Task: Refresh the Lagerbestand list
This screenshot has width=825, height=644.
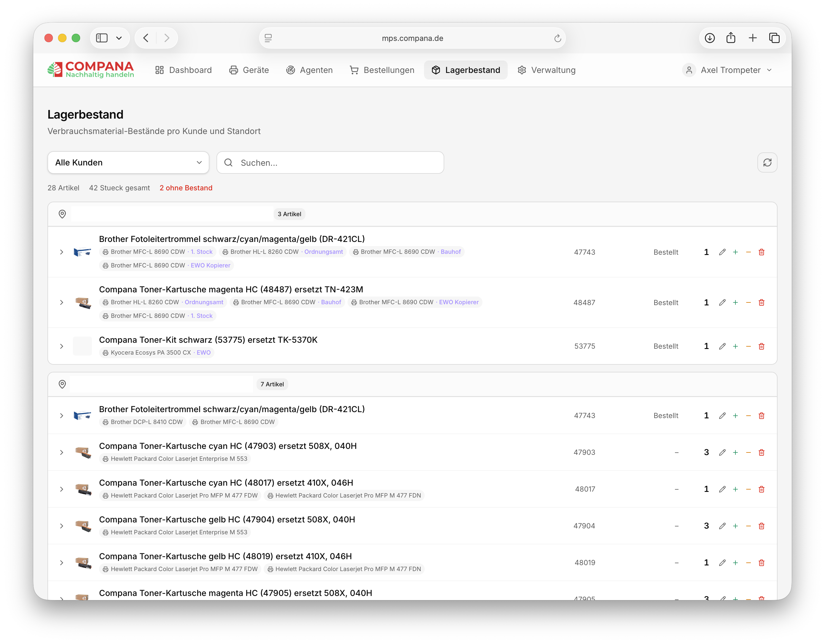Action: pyautogui.click(x=767, y=162)
